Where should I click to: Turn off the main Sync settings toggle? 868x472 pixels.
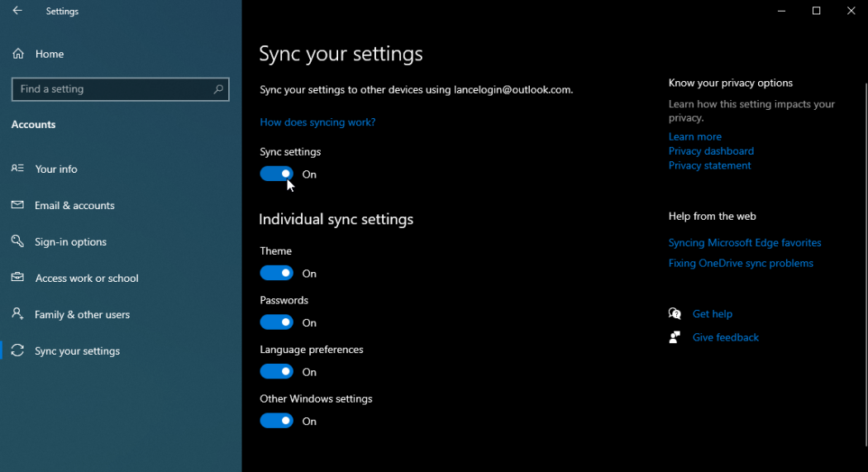(276, 174)
